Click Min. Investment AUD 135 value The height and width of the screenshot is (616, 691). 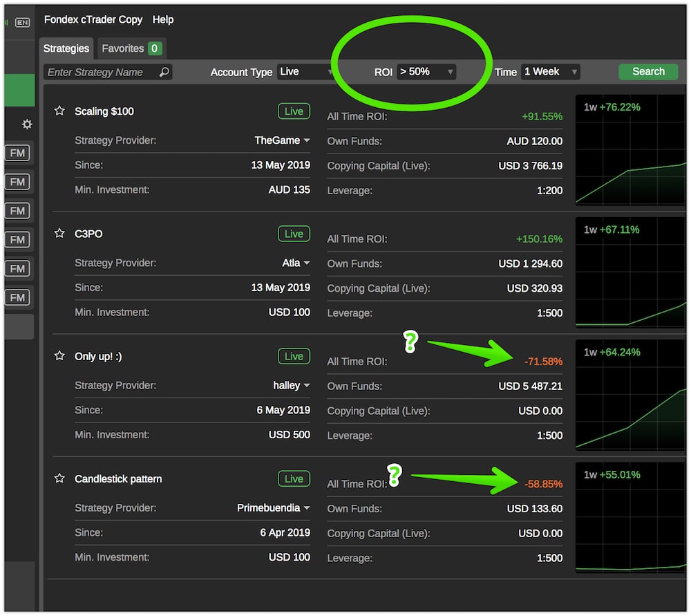pos(290,189)
